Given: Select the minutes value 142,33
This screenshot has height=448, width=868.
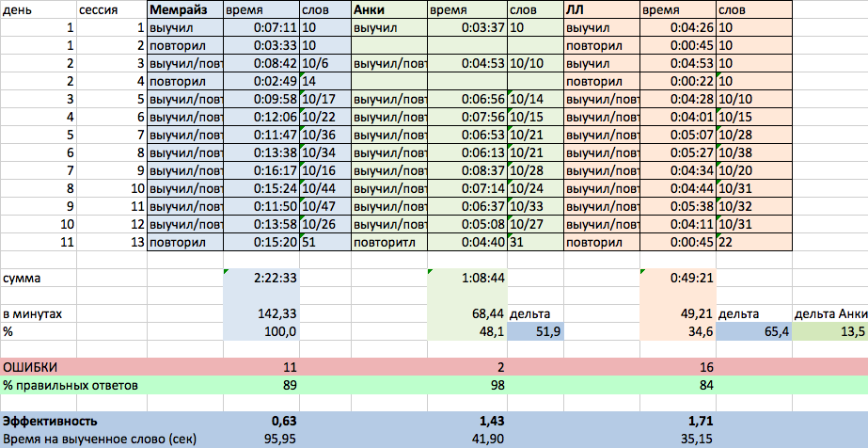Looking at the screenshot, I should 261,314.
